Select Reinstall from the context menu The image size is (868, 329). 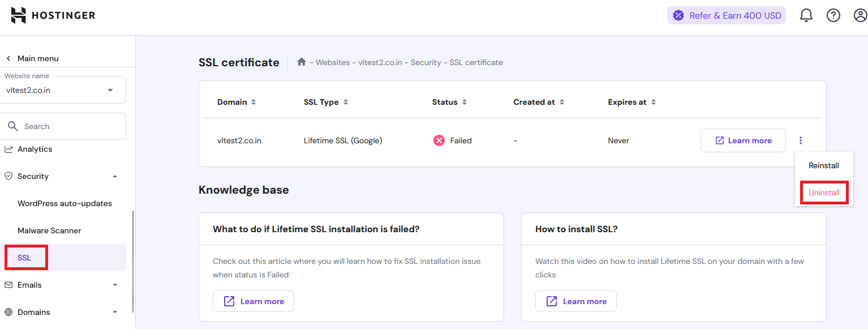(x=823, y=166)
